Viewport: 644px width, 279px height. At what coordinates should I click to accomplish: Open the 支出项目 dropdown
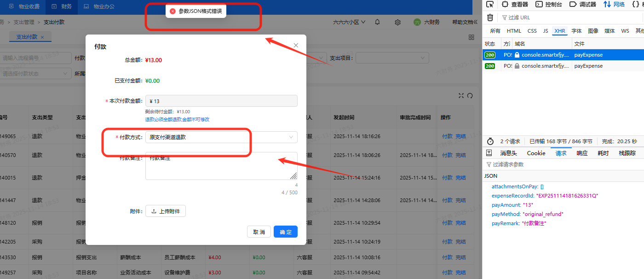pyautogui.click(x=392, y=58)
